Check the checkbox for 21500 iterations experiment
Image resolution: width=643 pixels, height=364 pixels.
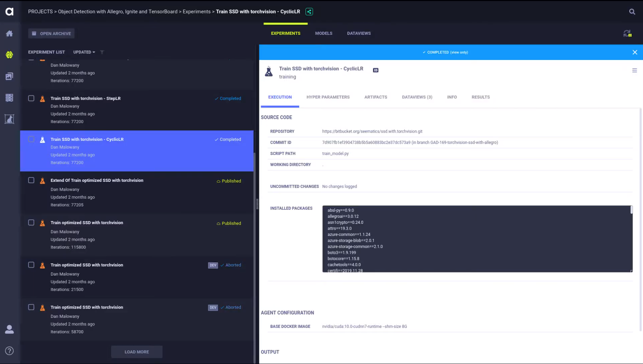tap(31, 265)
